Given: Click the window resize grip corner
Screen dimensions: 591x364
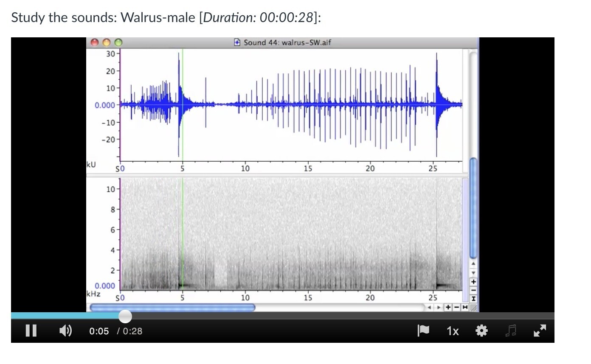Looking at the screenshot, I should pos(473,307).
